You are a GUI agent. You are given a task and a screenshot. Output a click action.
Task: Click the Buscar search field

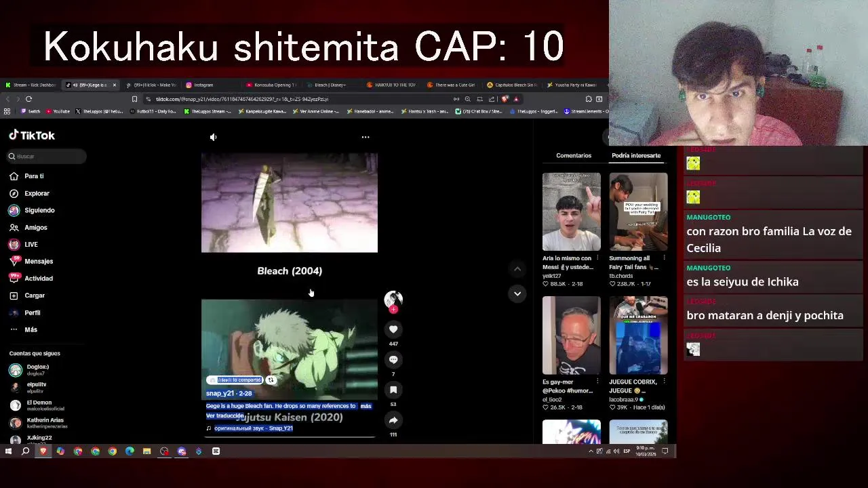pos(47,157)
